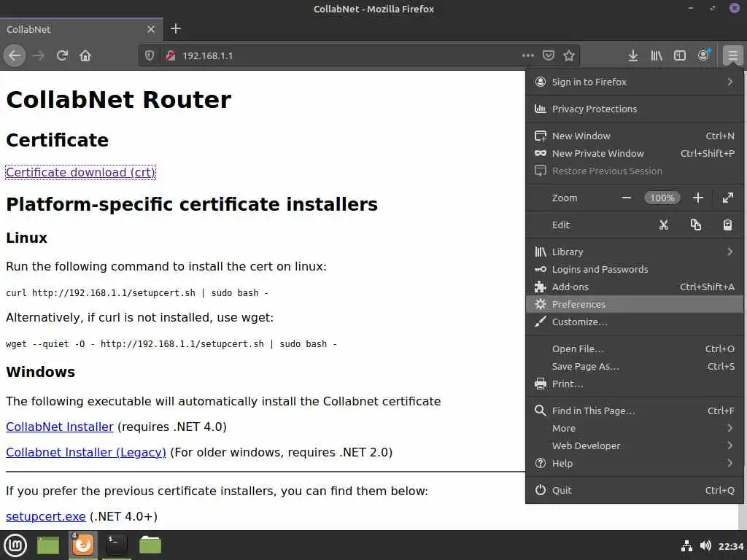Enter full screen from the Zoom row
The width and height of the screenshot is (747, 560).
point(727,198)
